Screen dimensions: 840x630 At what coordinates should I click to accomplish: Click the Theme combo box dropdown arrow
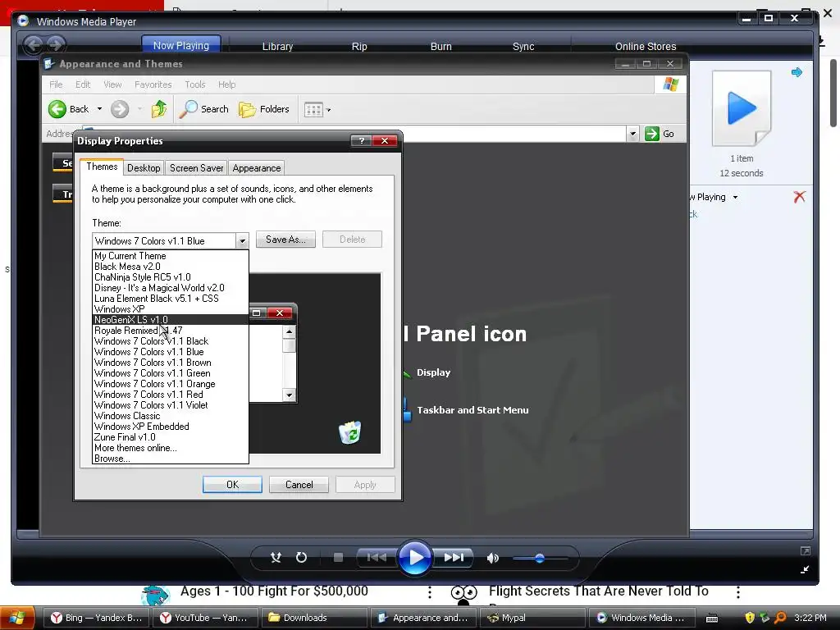tap(242, 241)
